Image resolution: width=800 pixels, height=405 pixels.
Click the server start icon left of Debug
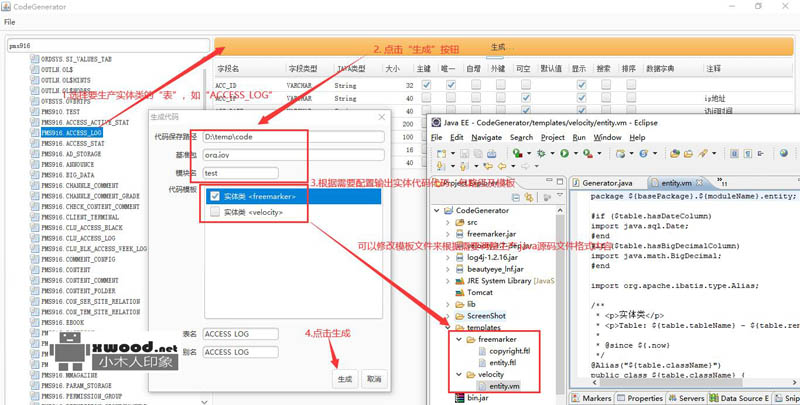[517, 154]
